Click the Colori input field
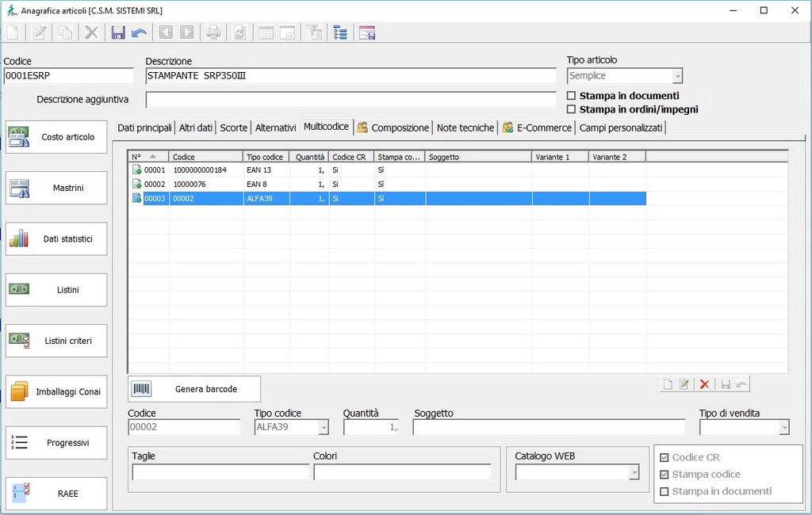 pos(402,472)
